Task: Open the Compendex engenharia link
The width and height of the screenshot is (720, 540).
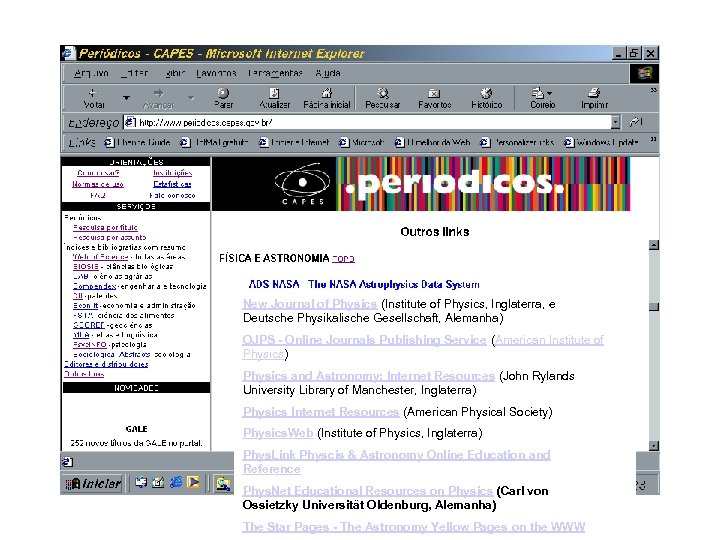Action: pyautogui.click(x=94, y=286)
